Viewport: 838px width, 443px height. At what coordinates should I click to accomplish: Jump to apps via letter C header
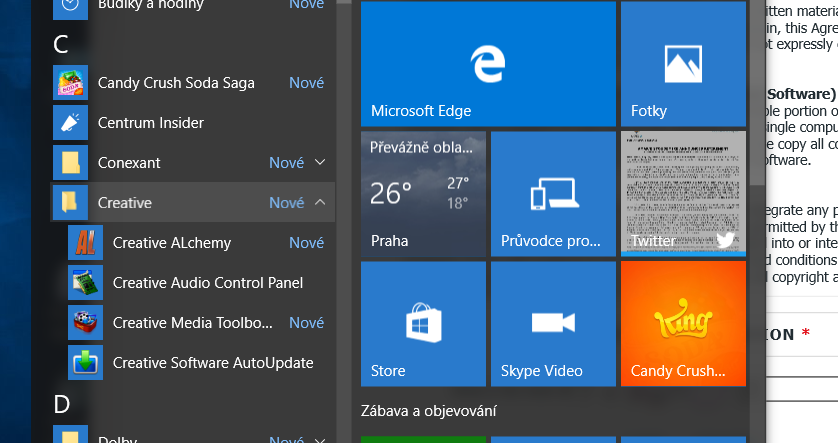click(x=60, y=44)
